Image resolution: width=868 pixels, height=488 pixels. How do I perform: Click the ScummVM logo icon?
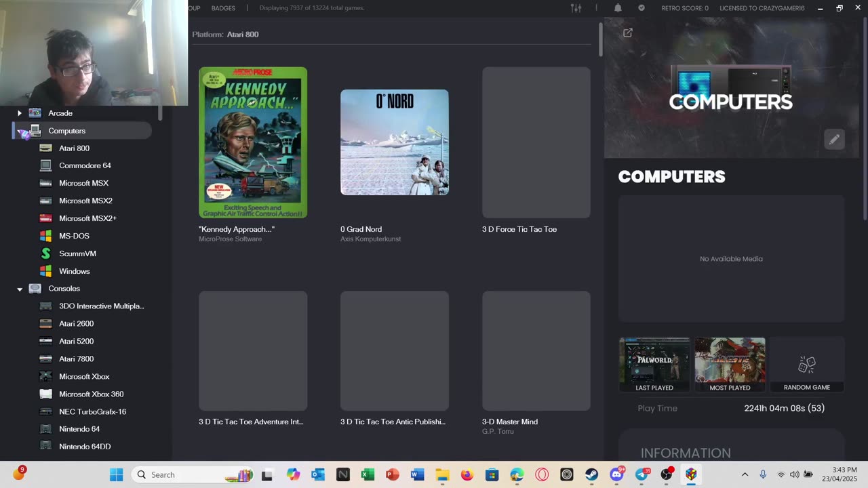(45, 253)
